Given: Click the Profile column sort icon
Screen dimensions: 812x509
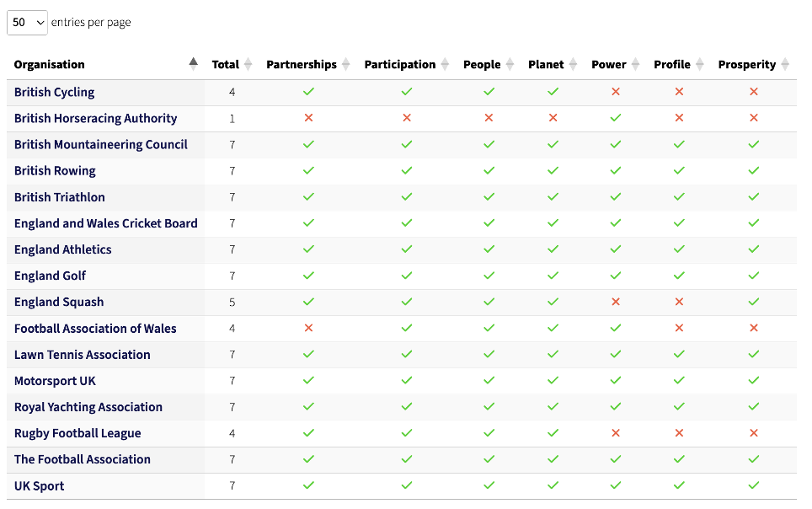Looking at the screenshot, I should (698, 64).
